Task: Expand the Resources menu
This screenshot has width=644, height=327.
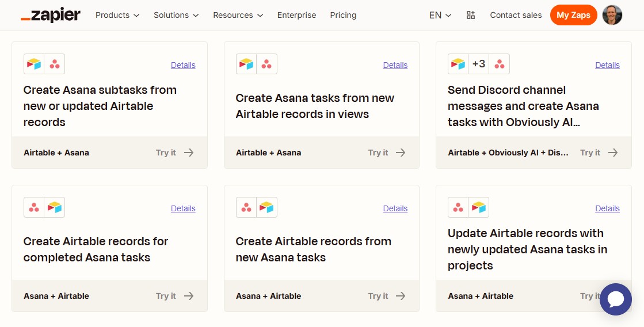Action: pos(238,15)
